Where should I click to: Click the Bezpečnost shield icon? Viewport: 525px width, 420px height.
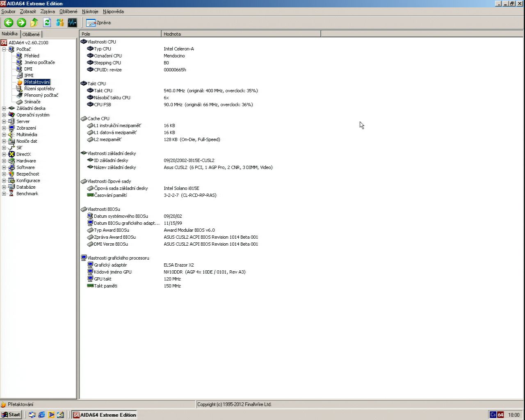pyautogui.click(x=11, y=174)
